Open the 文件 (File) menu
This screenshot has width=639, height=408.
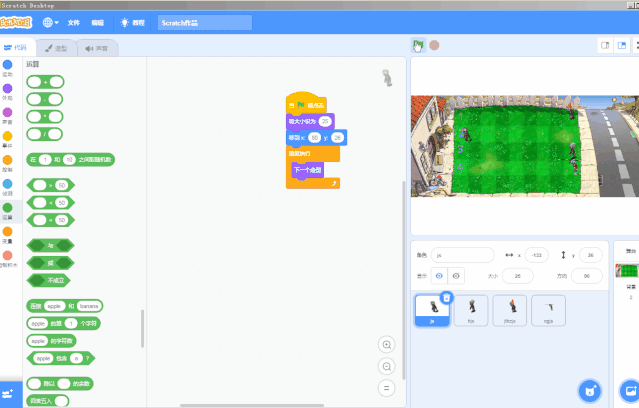tap(74, 22)
